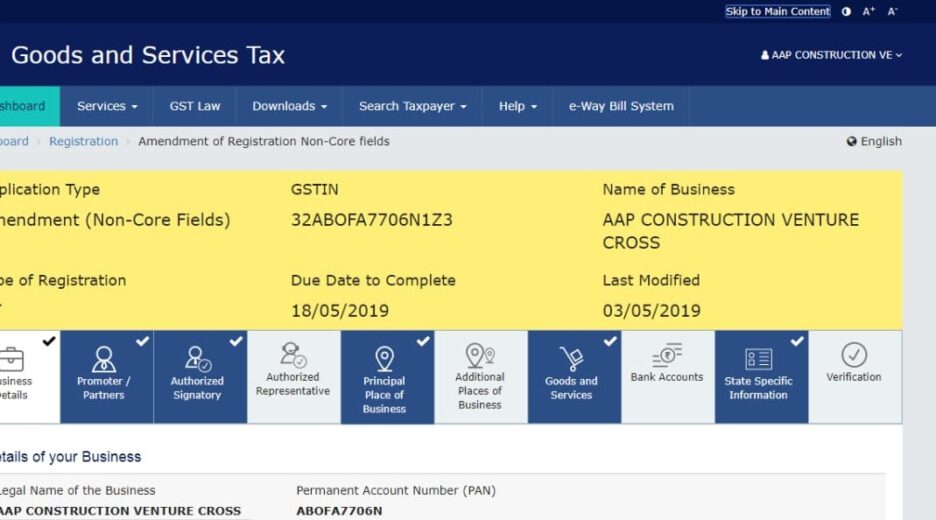Open the e-Way Bill System menu
936x520 pixels.
tap(621, 106)
